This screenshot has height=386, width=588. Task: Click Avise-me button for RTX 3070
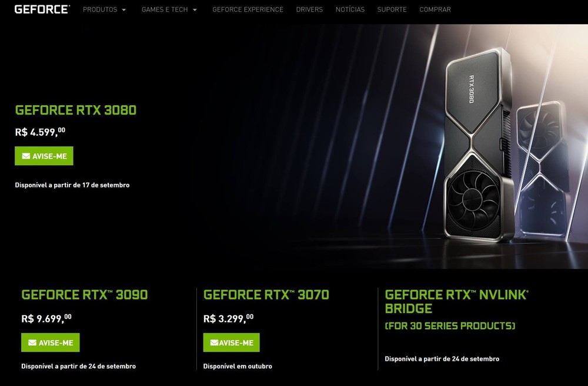point(231,343)
